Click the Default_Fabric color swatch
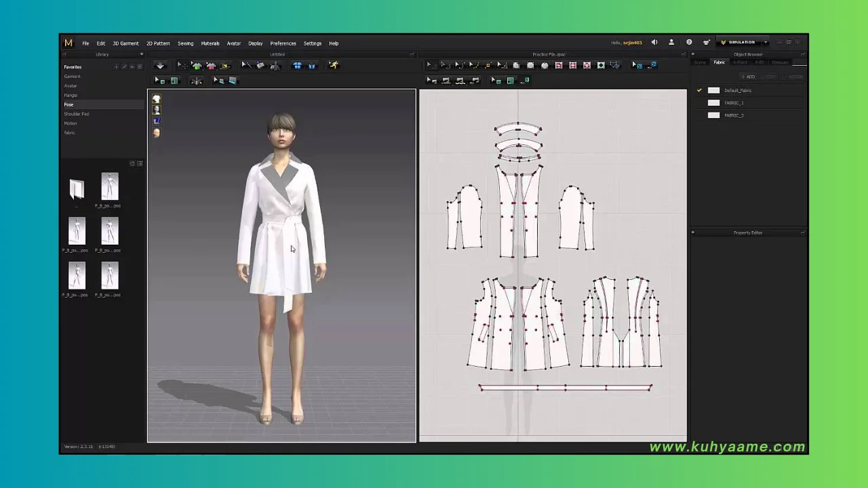Screen dimensions: 868x488 click(x=713, y=90)
